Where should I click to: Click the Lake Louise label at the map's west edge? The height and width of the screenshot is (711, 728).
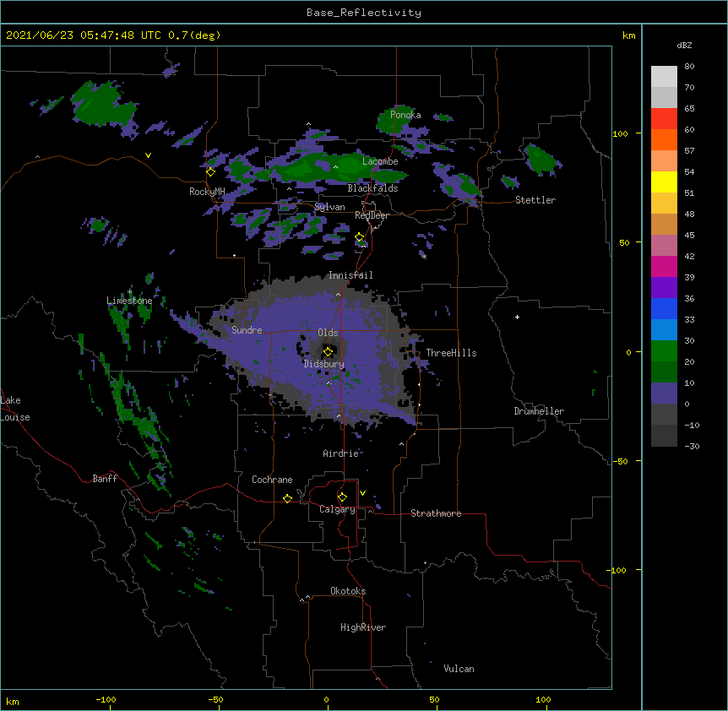(15, 409)
